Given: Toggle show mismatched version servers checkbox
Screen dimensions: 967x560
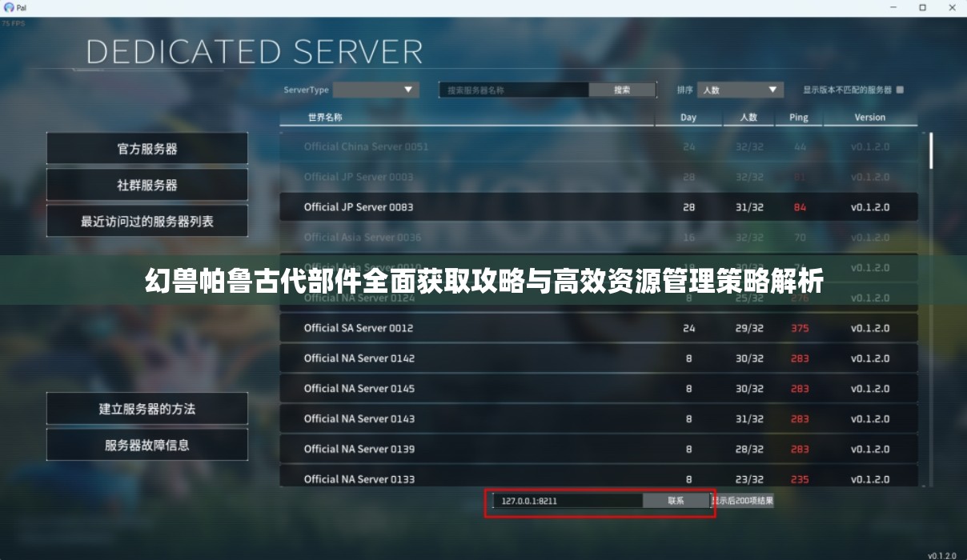Looking at the screenshot, I should point(900,90).
